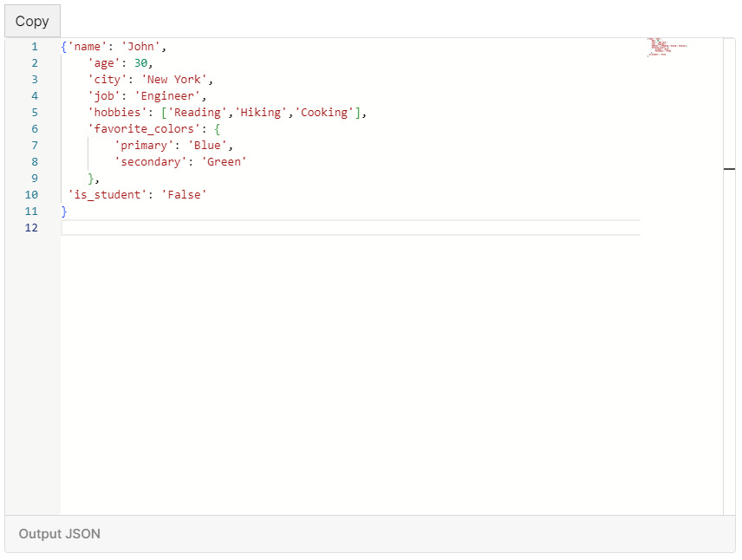Image resolution: width=742 pixels, height=560 pixels.
Task: Click the 'Cooking' array element
Action: pos(322,112)
